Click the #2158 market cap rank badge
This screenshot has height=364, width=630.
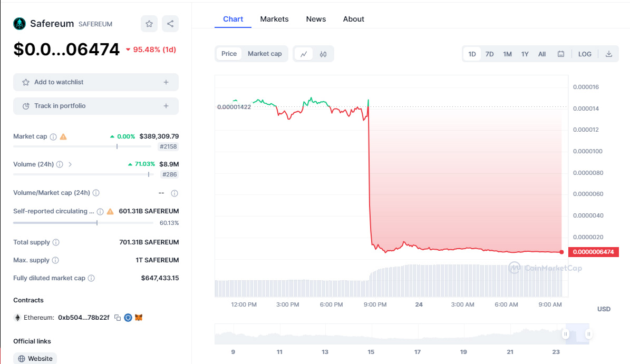(168, 146)
